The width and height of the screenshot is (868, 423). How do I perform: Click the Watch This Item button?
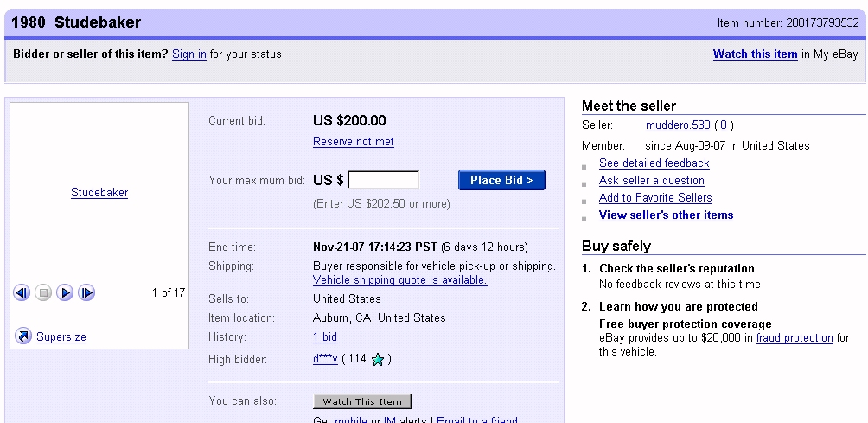pyautogui.click(x=362, y=401)
